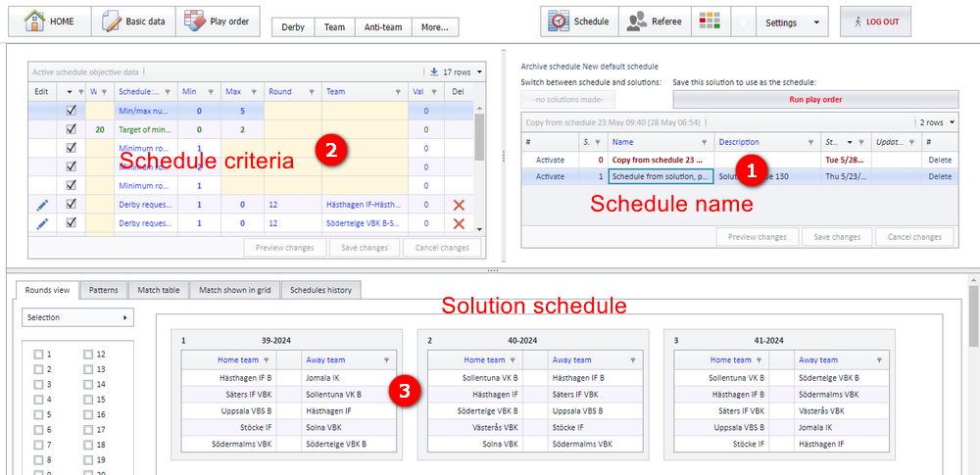
Task: Click the Run play order button
Action: pyautogui.click(x=815, y=99)
